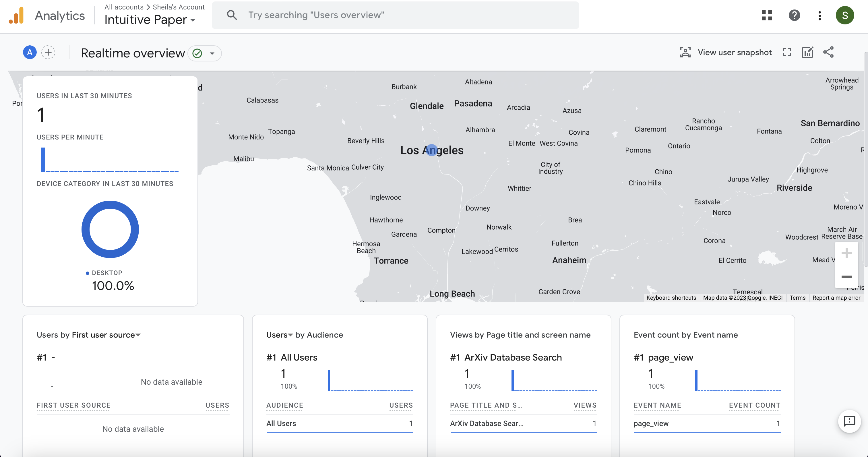Click Users in last 30 minutes label
The width and height of the screenshot is (868, 457).
(84, 96)
